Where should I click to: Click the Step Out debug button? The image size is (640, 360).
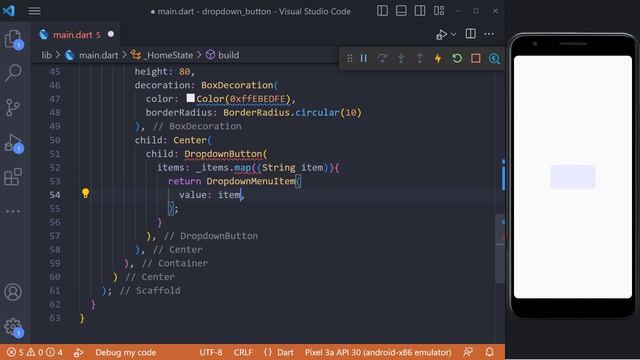(420, 58)
